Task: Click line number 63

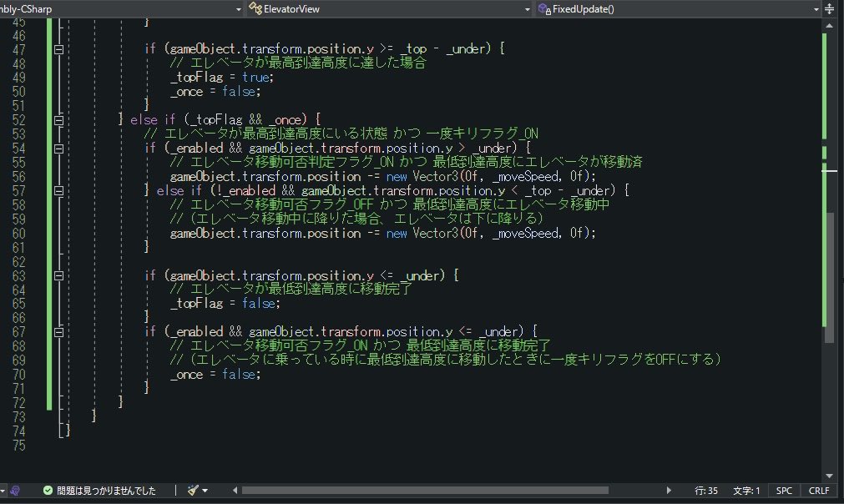Action: pyautogui.click(x=19, y=276)
